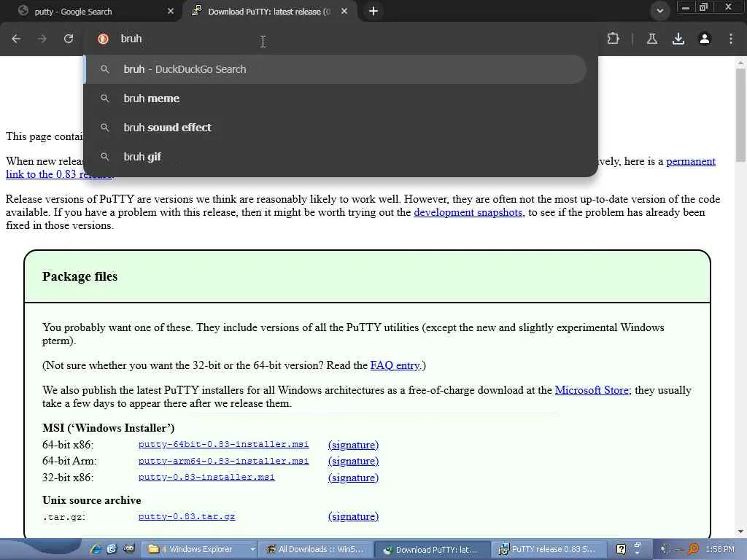Viewport: 747px width, 560px height.
Task: Click the MSI ('Windows Installer') heading
Action: click(x=108, y=428)
